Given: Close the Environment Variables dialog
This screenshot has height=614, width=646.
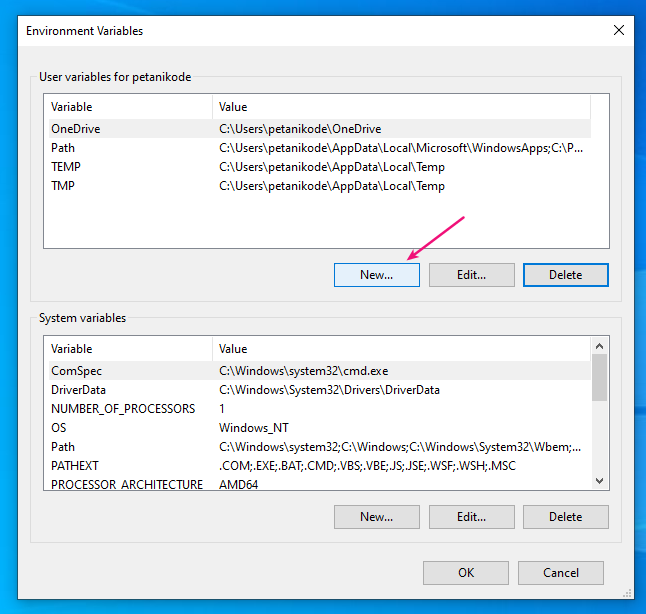Looking at the screenshot, I should [x=618, y=30].
